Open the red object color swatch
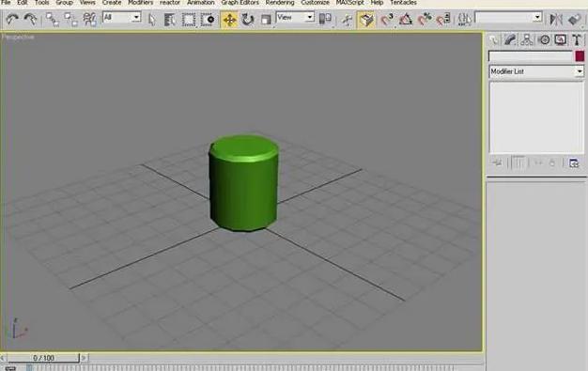This screenshot has width=588, height=371. 580,56
